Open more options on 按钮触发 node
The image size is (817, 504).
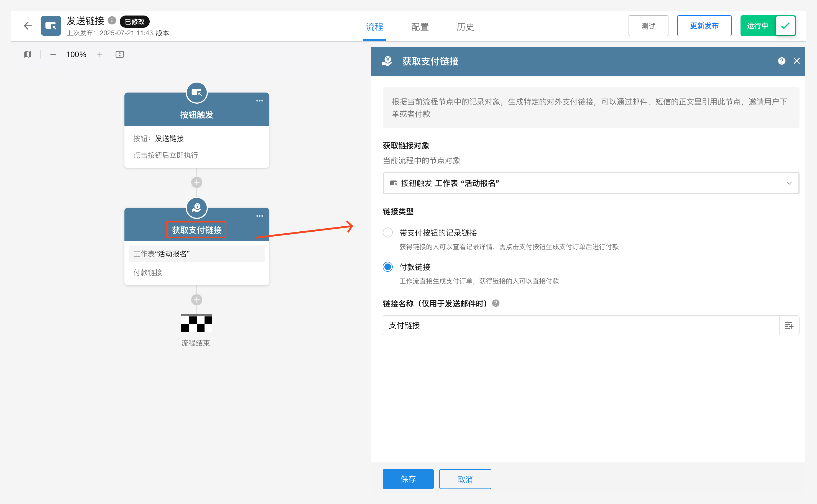tap(260, 101)
